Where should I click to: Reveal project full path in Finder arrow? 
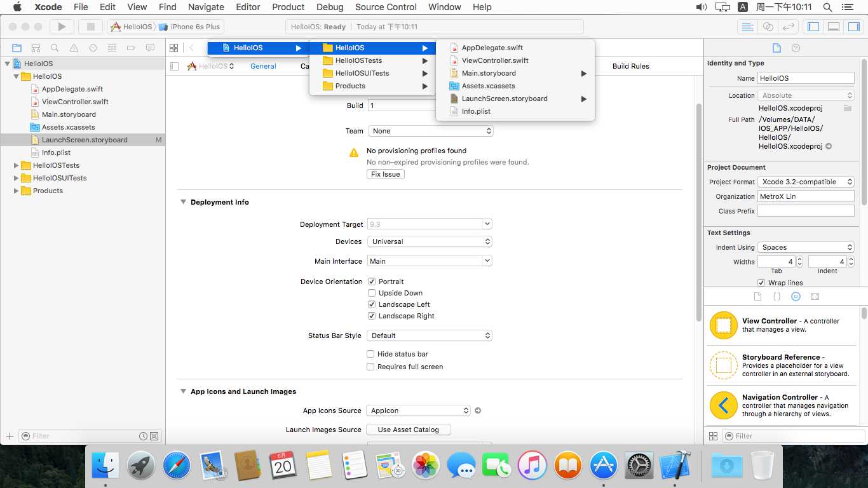coord(829,146)
